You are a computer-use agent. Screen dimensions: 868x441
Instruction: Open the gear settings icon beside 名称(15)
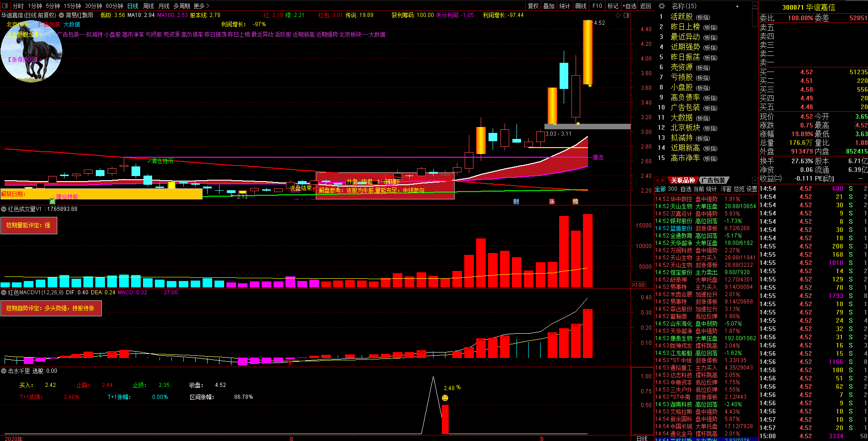tap(662, 6)
